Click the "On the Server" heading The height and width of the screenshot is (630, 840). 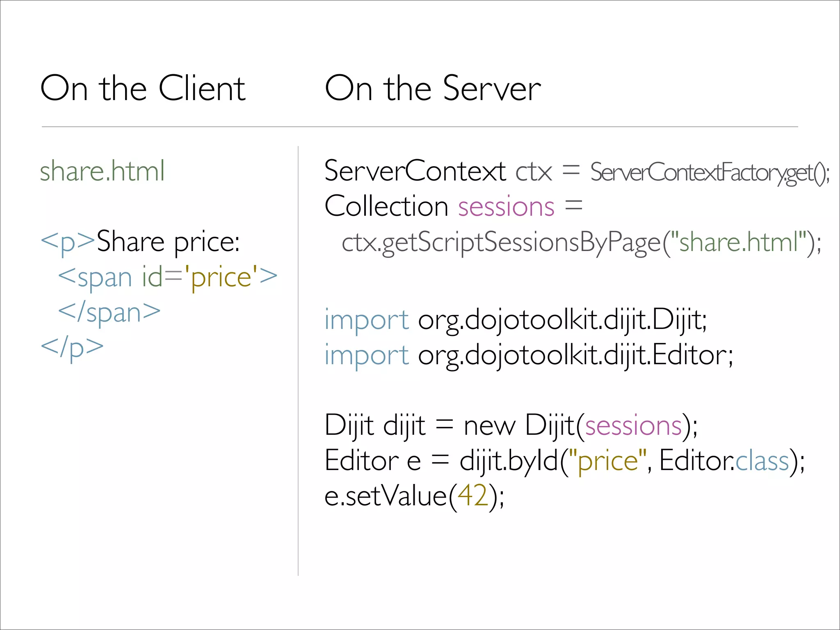tap(433, 88)
